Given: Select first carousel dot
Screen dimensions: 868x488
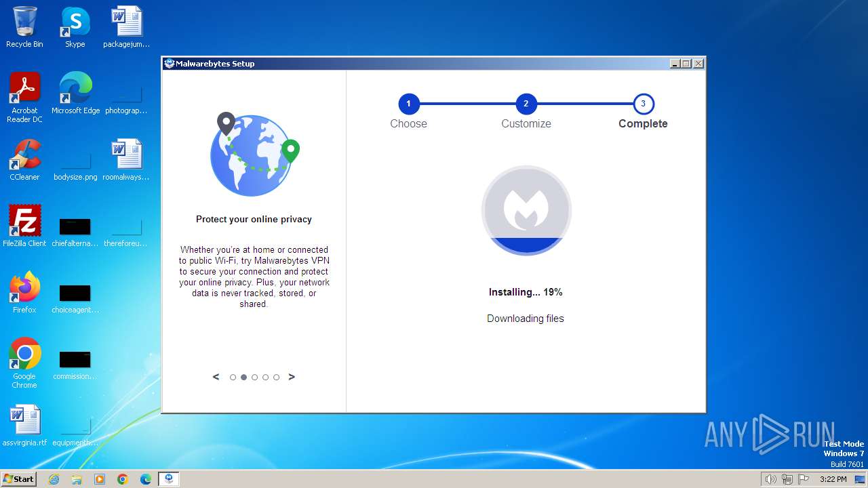Looking at the screenshot, I should tap(233, 378).
